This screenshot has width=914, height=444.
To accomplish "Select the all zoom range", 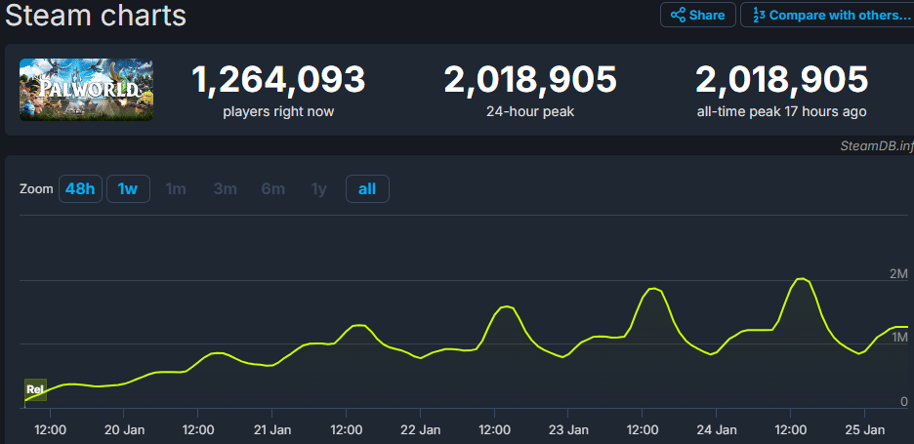I will click(x=367, y=189).
